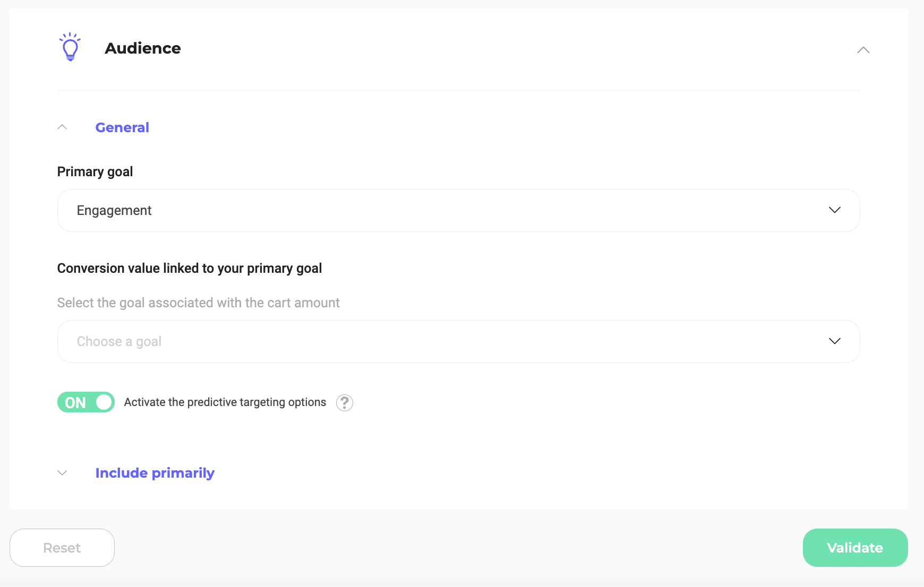Open the Include primarily heading
This screenshot has height=587, width=924.
155,473
